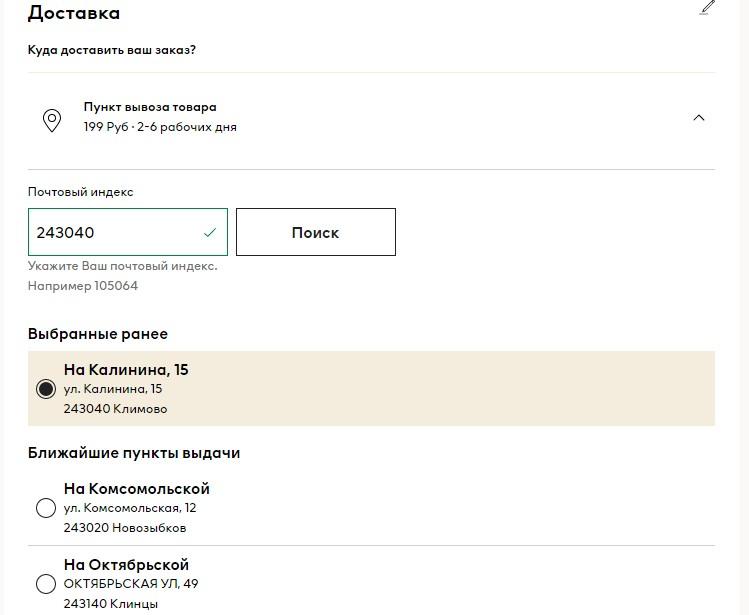Viewport: 749px width, 615px height.
Task: Click the address ул. Комсомольская, 12
Action: click(130, 508)
